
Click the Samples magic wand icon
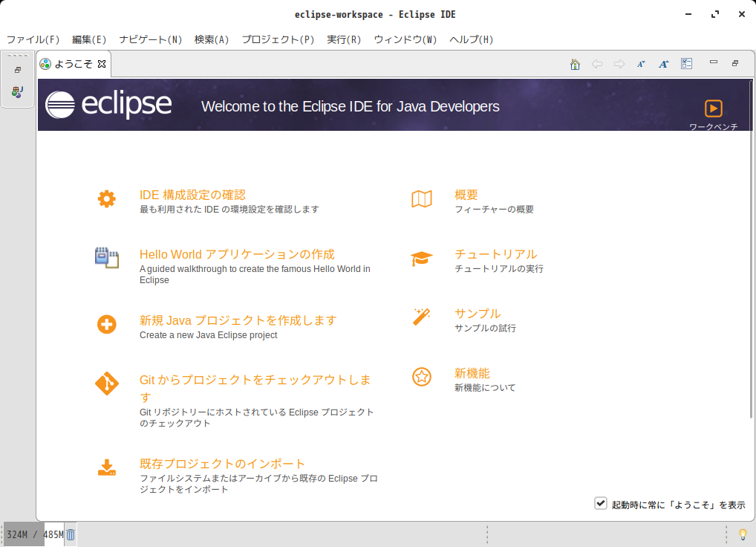coord(421,317)
